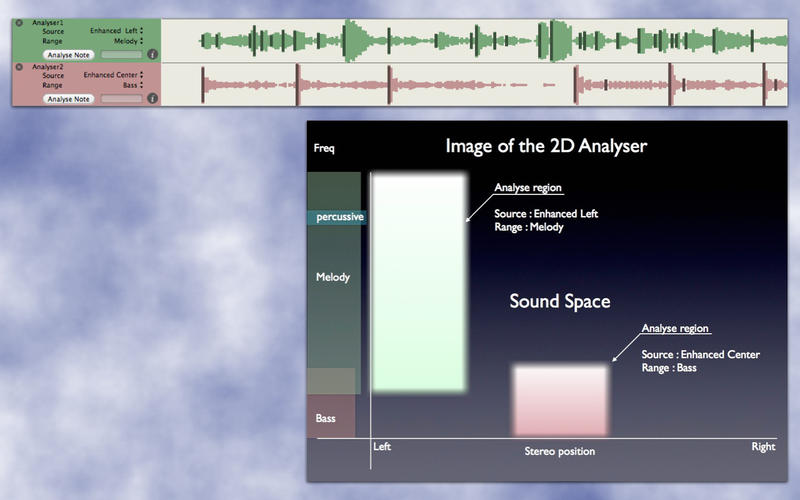Open the info icon for Analyser2

pos(152,98)
